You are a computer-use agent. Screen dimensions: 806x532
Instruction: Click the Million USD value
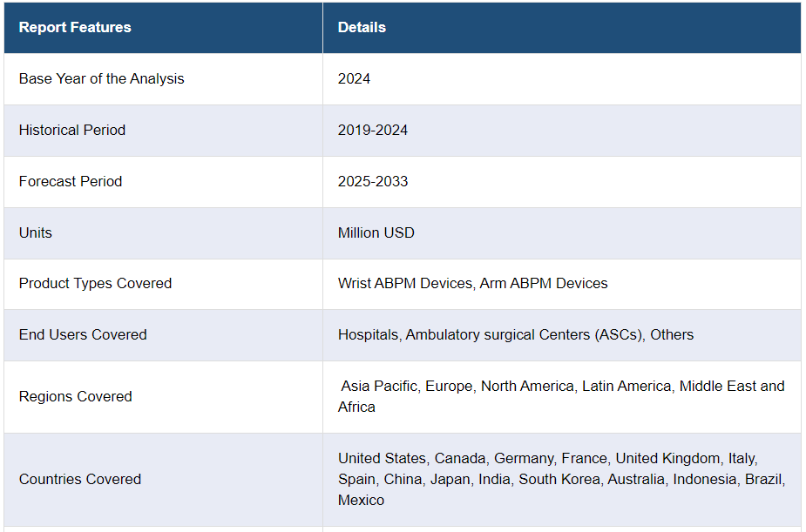[376, 232]
